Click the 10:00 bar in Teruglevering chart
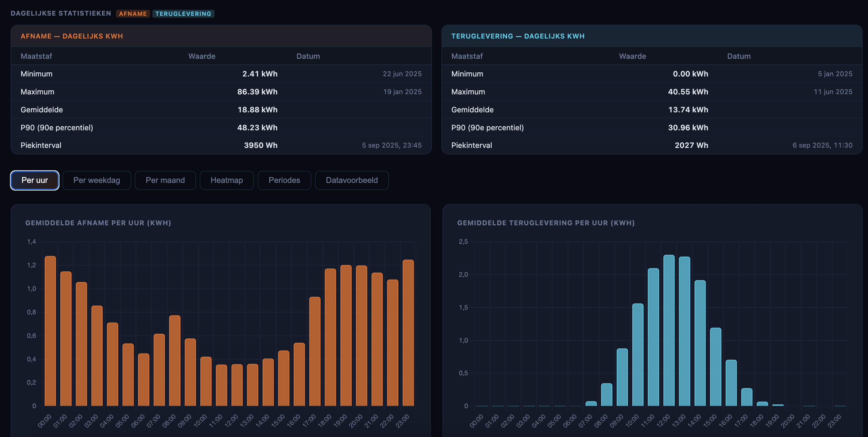 tap(638, 355)
